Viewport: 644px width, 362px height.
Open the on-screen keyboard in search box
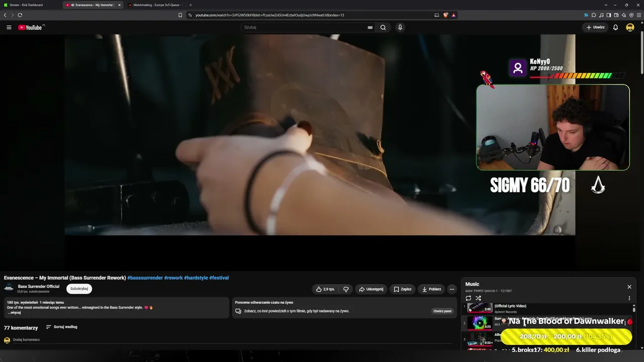tap(370, 28)
